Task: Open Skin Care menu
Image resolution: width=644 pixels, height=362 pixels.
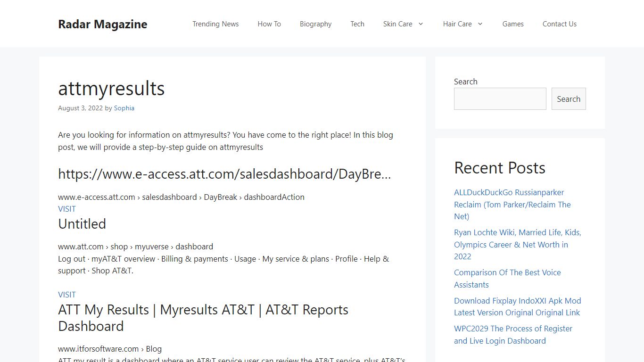Action: coord(397,24)
